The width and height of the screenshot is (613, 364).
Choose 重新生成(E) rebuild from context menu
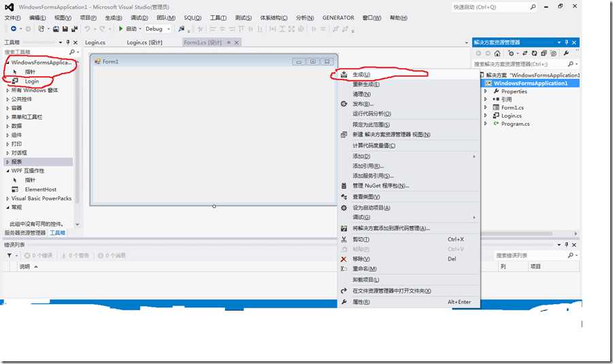coord(408,84)
